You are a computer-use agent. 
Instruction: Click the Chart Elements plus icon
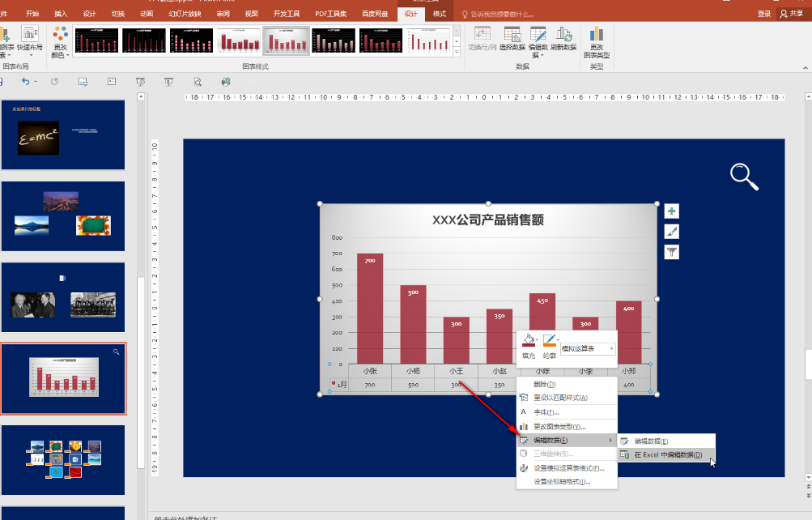[x=671, y=211]
